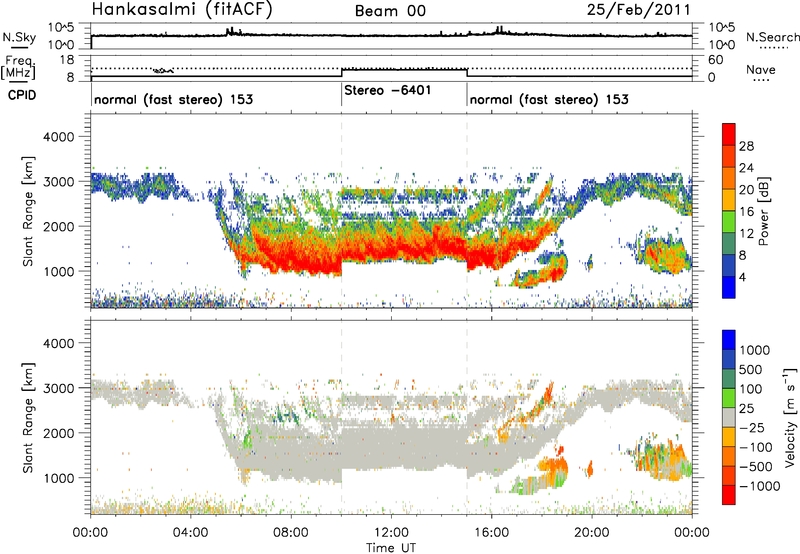
Task: Click the gray segment of the velocity color bar
Action: click(729, 418)
